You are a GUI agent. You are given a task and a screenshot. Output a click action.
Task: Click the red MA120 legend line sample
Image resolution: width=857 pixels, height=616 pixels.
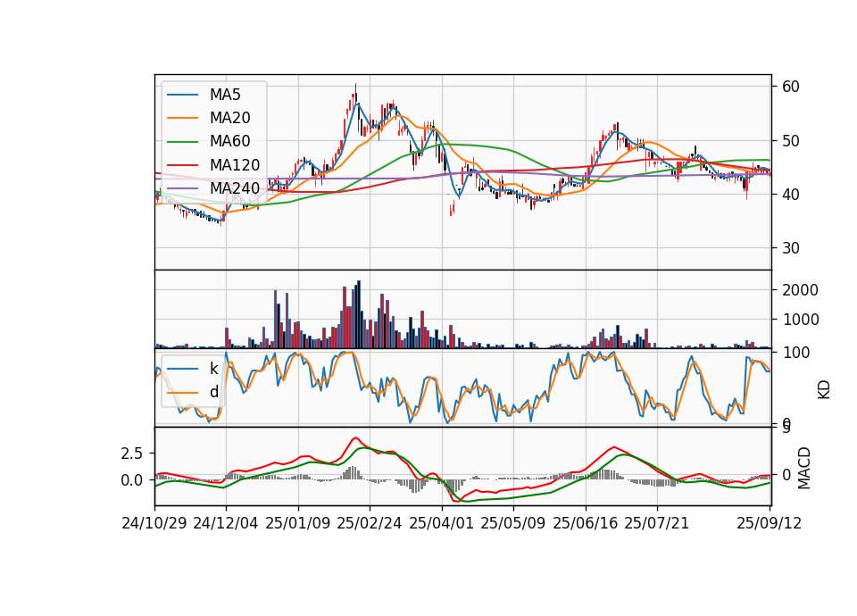pyautogui.click(x=182, y=165)
